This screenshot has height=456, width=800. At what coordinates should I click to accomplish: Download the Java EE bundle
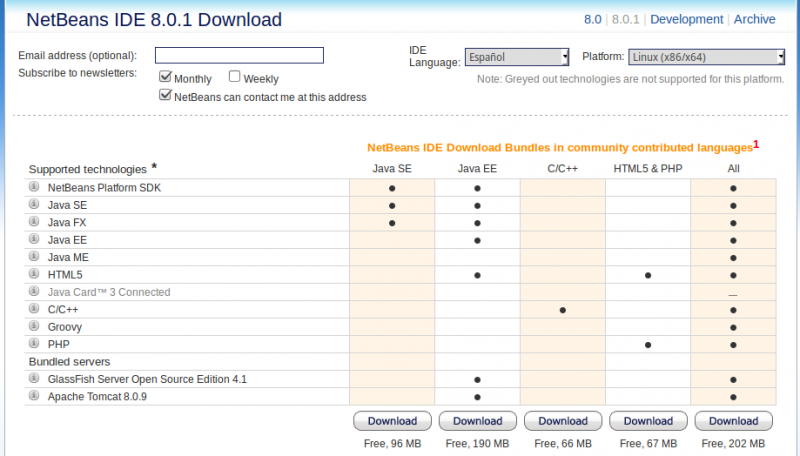[x=478, y=421]
